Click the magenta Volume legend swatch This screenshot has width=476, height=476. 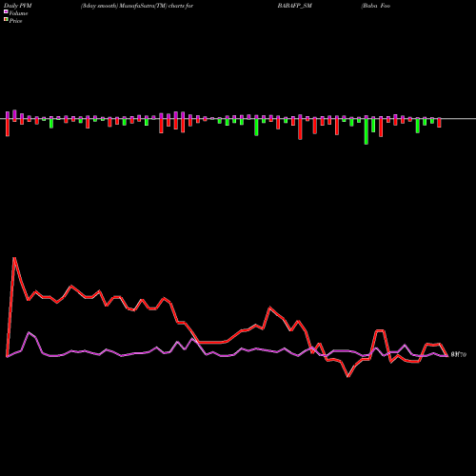pyautogui.click(x=6, y=12)
